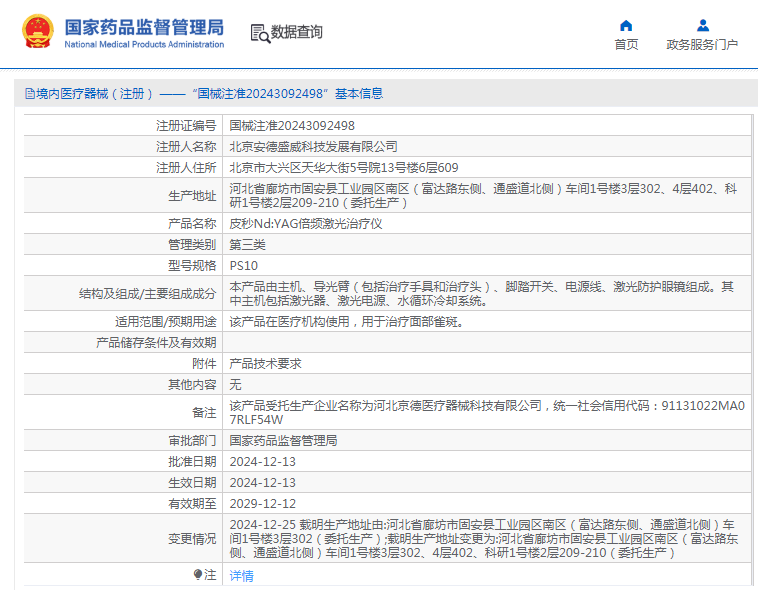Click the 变更情况 change record text
Image resolution: width=758 pixels, height=590 pixels.
pos(483,539)
